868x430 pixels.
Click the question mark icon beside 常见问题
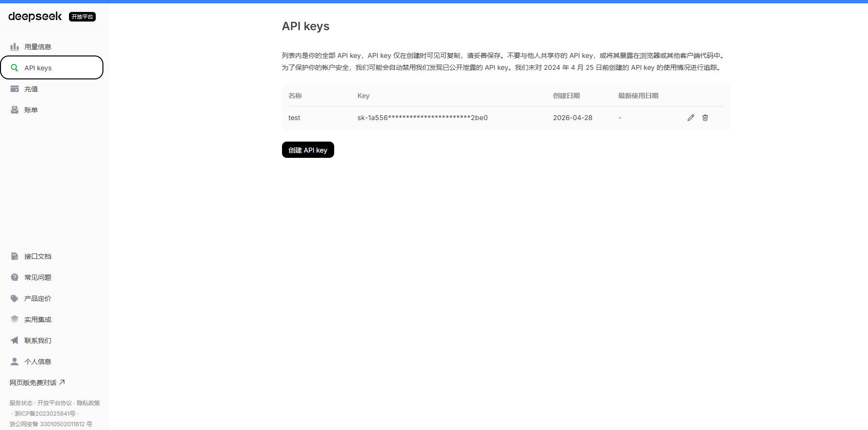tap(14, 277)
